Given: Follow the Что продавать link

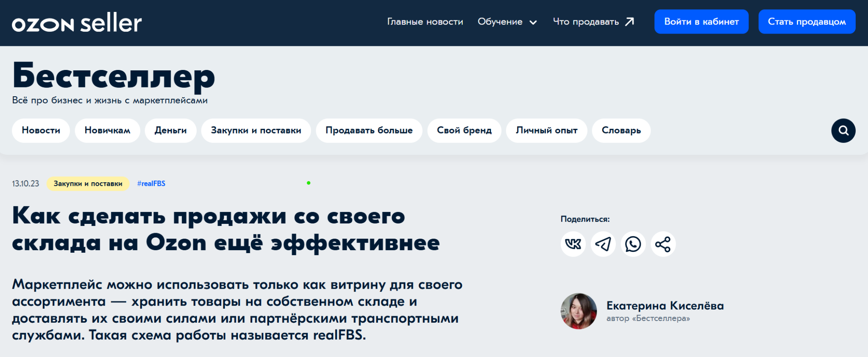Looking at the screenshot, I should (x=586, y=22).
